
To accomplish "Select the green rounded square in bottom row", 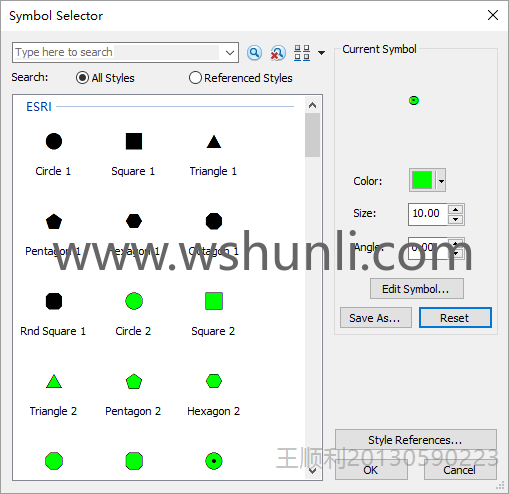I will [x=134, y=461].
